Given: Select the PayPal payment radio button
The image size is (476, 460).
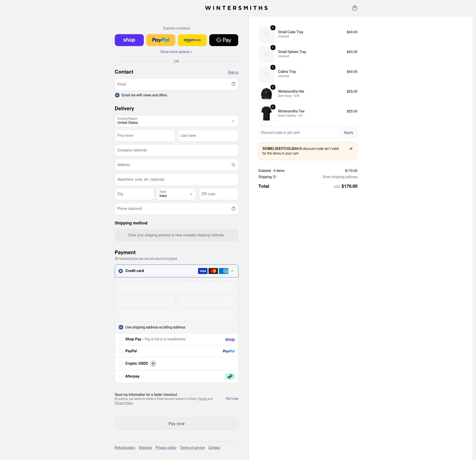Looking at the screenshot, I should pos(121,351).
